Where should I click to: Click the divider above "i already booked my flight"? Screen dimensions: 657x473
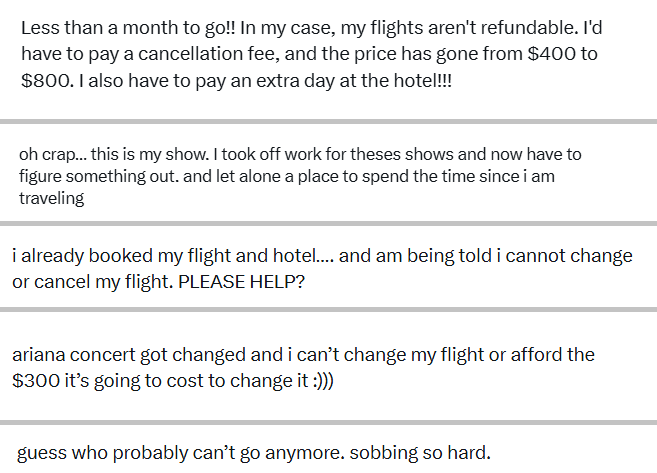point(328,223)
